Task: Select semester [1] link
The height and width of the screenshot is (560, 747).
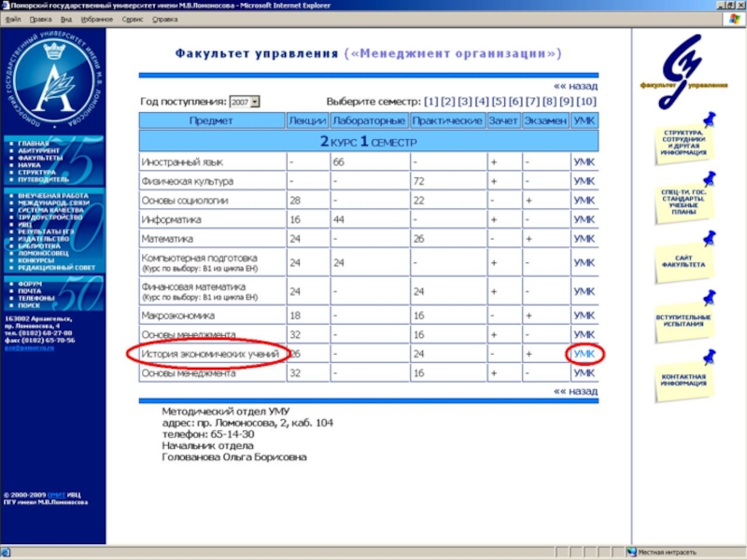Action: [x=430, y=102]
